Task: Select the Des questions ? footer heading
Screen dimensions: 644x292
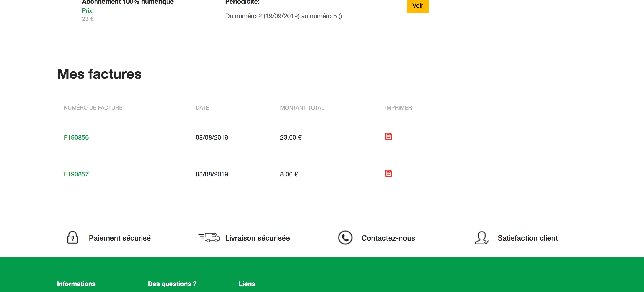Action: [x=172, y=284]
